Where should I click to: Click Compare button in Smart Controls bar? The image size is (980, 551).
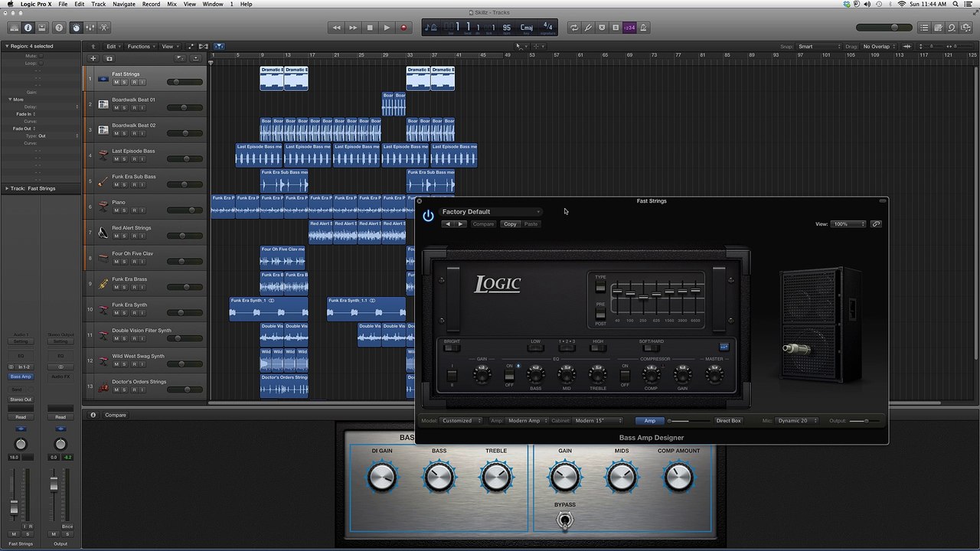click(116, 415)
